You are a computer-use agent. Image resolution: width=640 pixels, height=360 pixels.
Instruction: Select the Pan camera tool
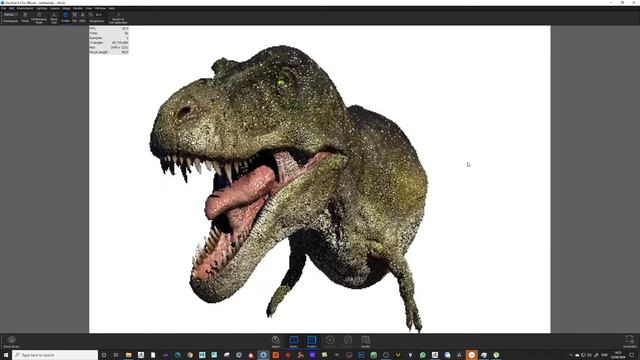(x=74, y=17)
